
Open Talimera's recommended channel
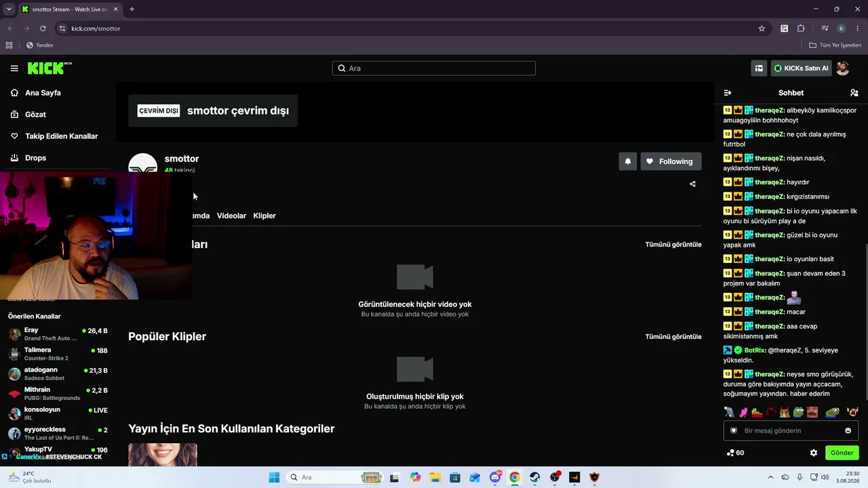[x=58, y=354]
